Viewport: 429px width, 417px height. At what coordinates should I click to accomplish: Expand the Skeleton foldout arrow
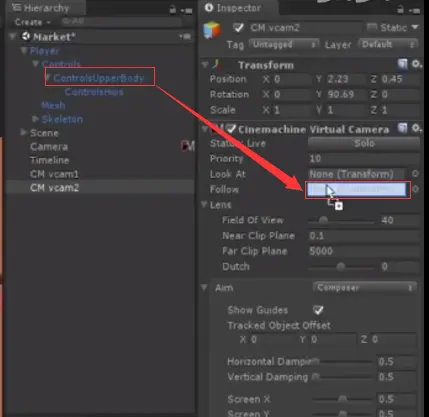pyautogui.click(x=35, y=119)
